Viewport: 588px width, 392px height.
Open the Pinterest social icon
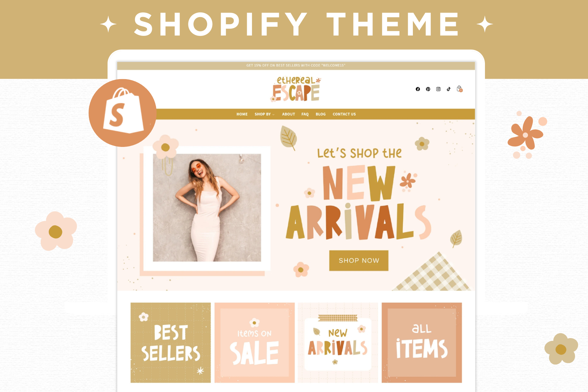pos(428,89)
